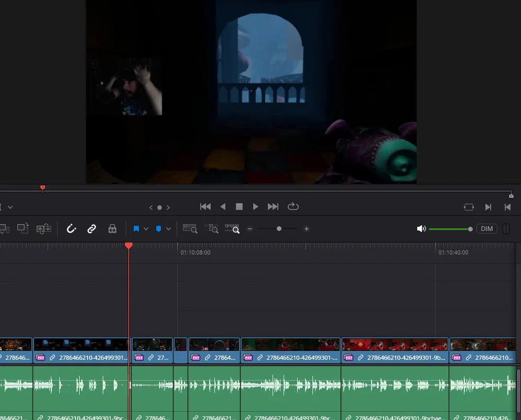Click the DIM button
Screen dimensions: 521x420
(486, 229)
